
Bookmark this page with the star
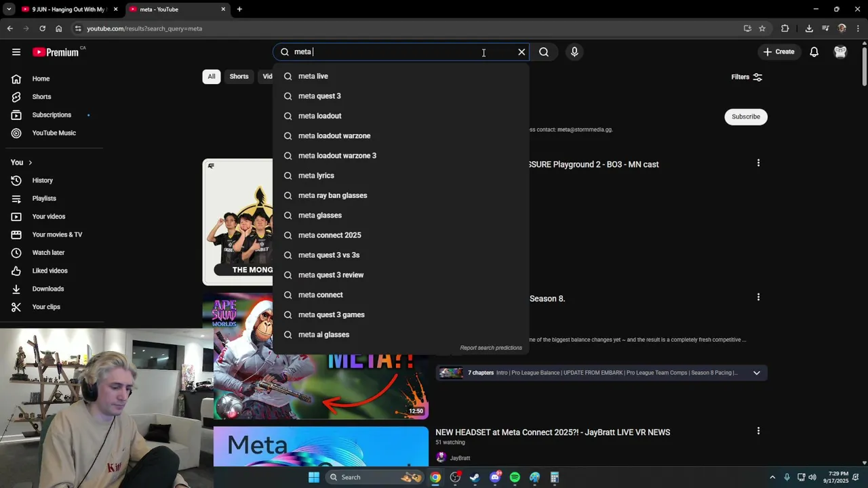coord(762,28)
